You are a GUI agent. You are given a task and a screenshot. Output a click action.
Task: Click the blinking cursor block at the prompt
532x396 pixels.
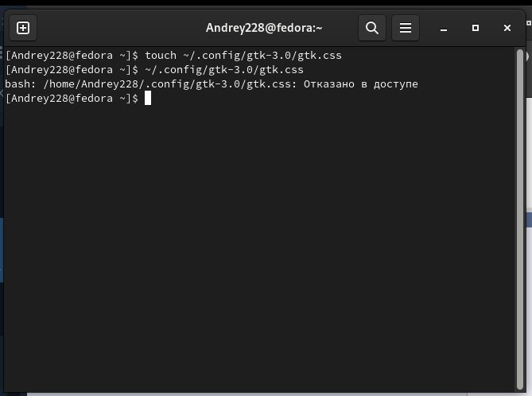(147, 98)
